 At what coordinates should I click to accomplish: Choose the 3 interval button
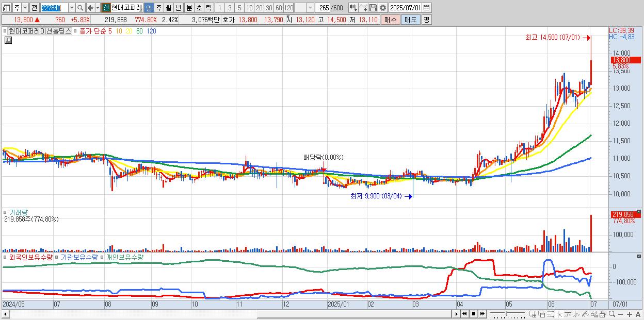pos(230,8)
